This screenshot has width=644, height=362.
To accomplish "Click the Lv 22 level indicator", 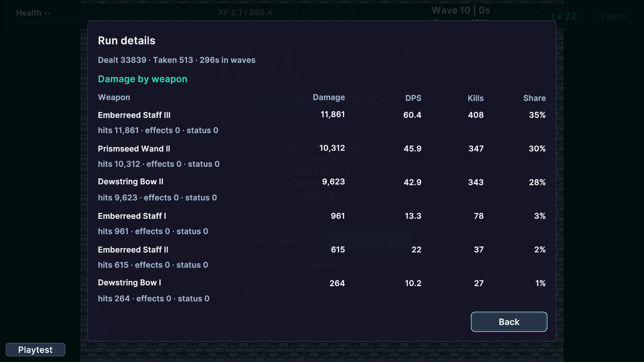I will [x=563, y=16].
